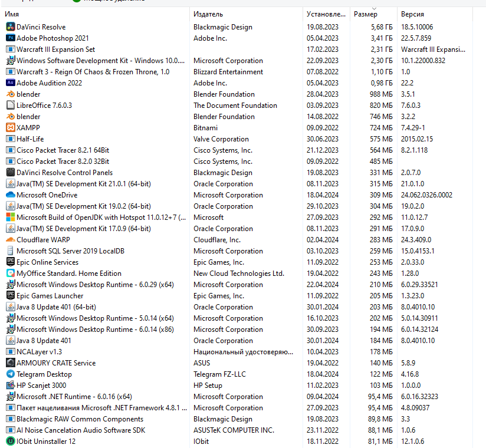Click the MyOffice Standard icon

(x=11, y=274)
